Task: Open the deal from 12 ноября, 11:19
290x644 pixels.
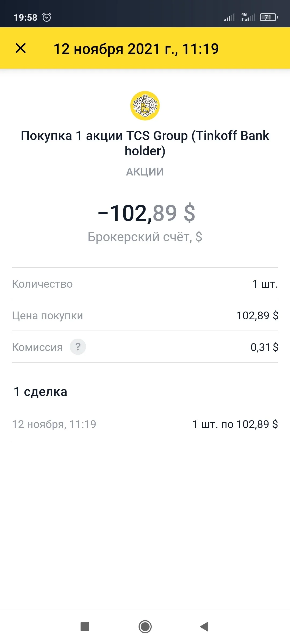Action: (145, 424)
